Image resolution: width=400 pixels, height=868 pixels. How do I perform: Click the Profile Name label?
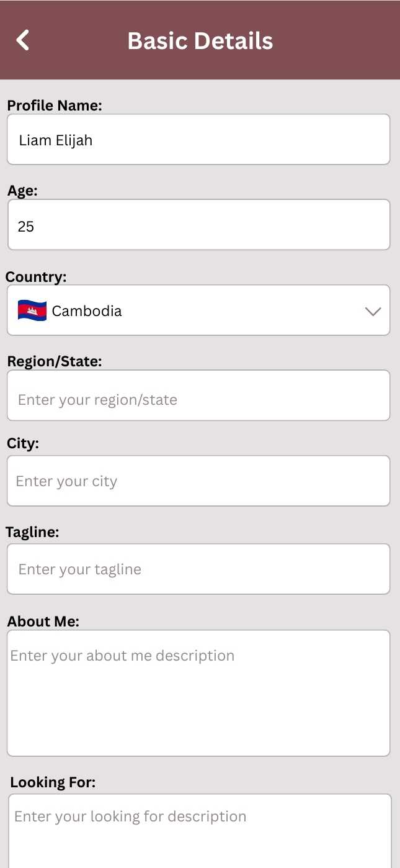click(x=55, y=106)
